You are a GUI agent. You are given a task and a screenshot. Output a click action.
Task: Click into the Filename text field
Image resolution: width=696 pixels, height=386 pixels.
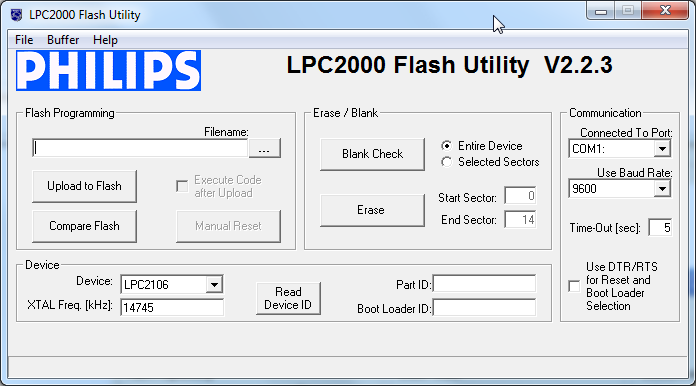pos(140,148)
